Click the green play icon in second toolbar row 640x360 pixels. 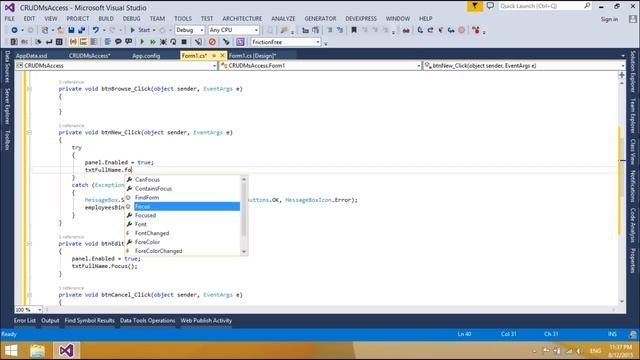142,42
